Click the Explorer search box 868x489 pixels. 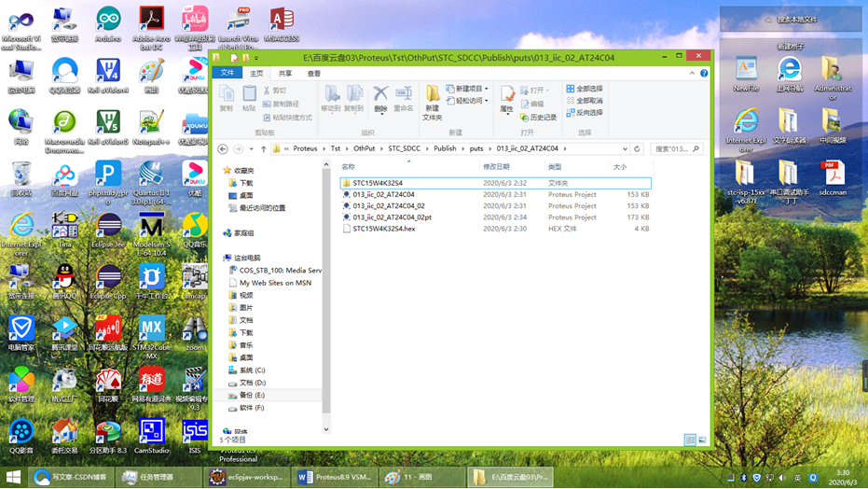[x=677, y=148]
